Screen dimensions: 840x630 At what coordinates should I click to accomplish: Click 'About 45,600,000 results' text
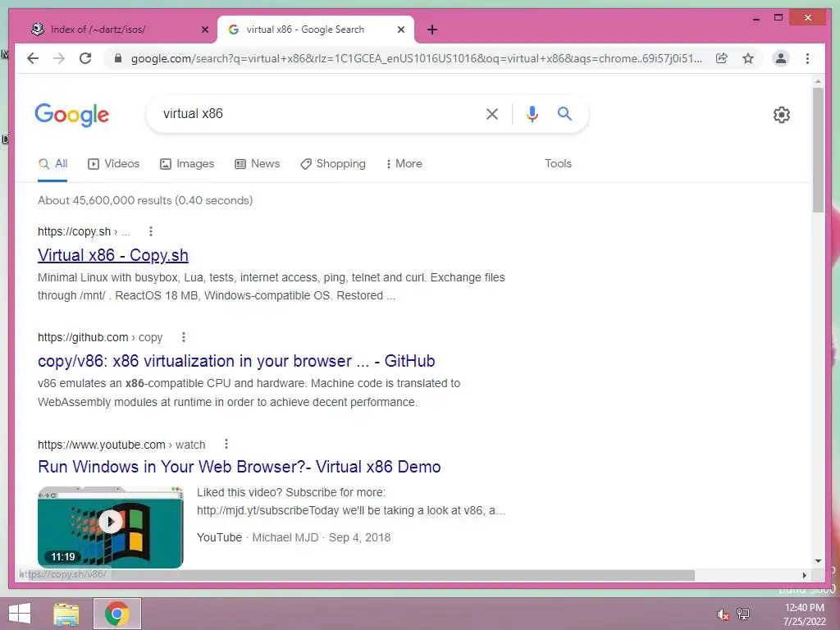pyautogui.click(x=145, y=200)
